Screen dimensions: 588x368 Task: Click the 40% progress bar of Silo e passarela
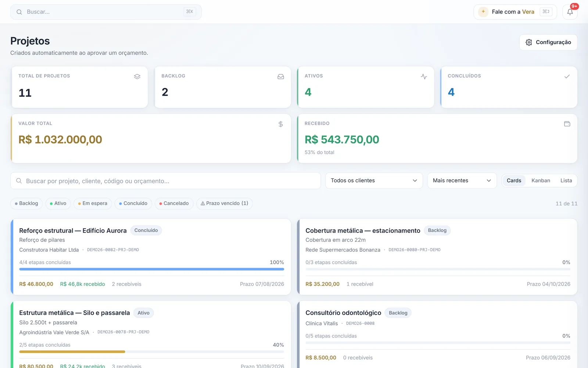pos(151,352)
